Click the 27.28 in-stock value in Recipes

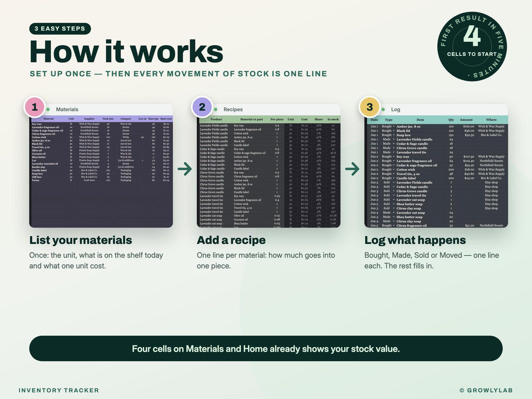point(333,215)
